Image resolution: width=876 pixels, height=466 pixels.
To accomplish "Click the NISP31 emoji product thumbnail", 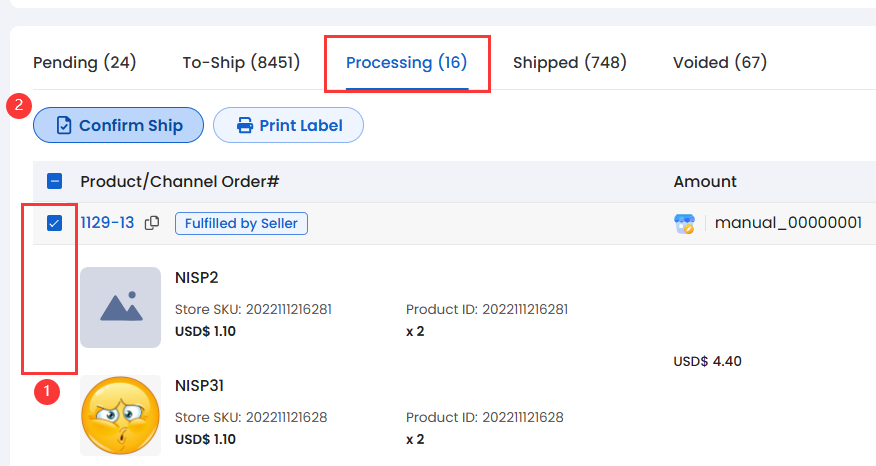I will [x=120, y=415].
